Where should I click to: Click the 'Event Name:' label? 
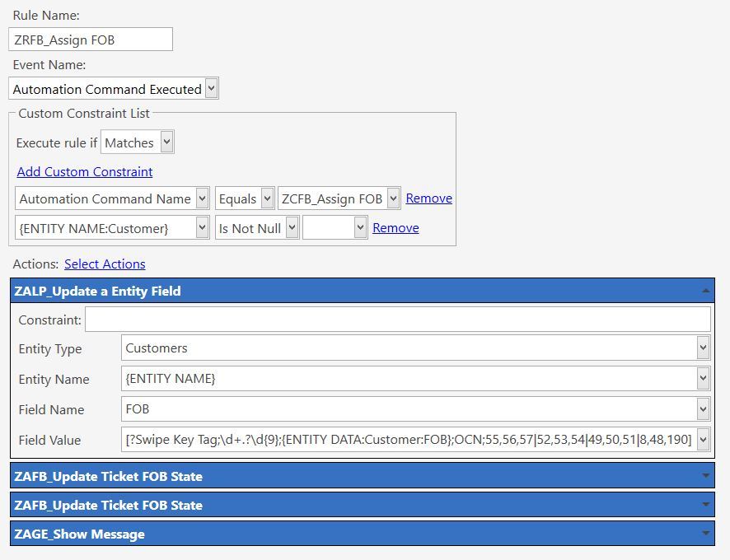(49, 65)
